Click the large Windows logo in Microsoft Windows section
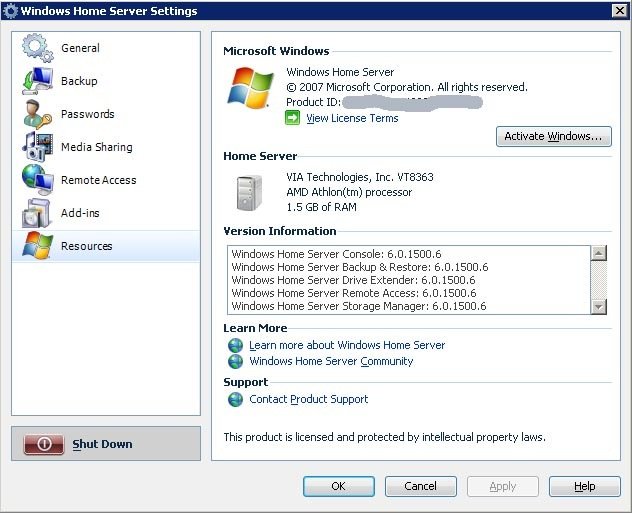 click(250, 87)
